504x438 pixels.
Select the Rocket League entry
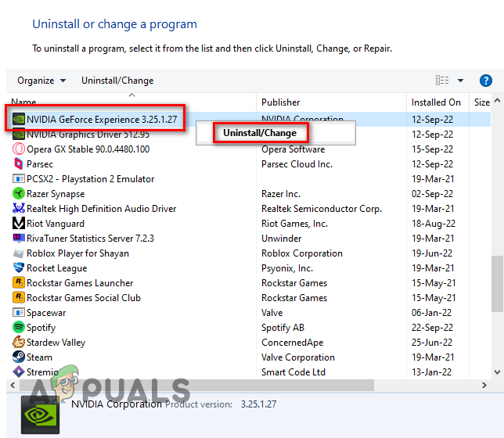point(57,268)
